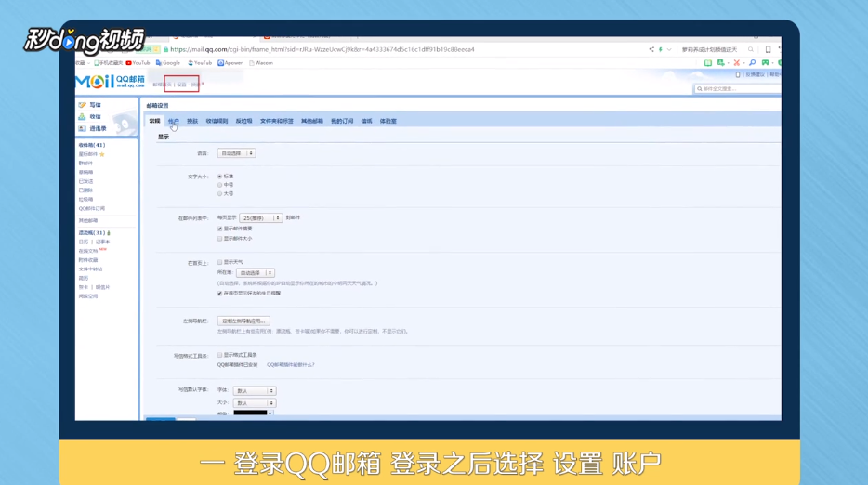Open the 所在地 自动选择 dropdown

point(256,273)
